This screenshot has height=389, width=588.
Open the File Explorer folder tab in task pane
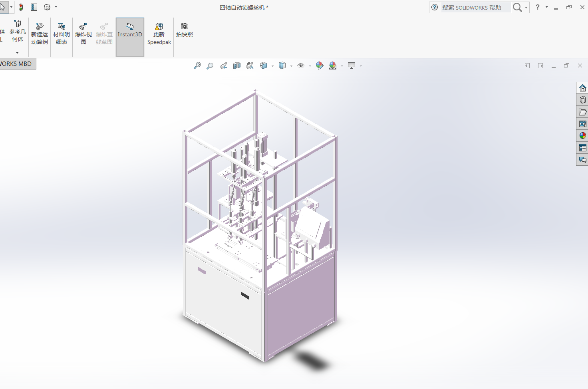tap(582, 112)
